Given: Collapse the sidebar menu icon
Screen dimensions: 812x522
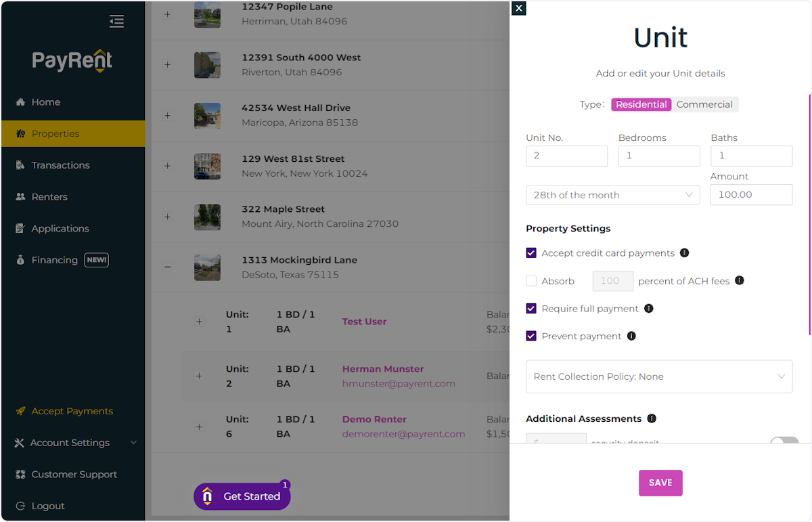Looking at the screenshot, I should [116, 22].
